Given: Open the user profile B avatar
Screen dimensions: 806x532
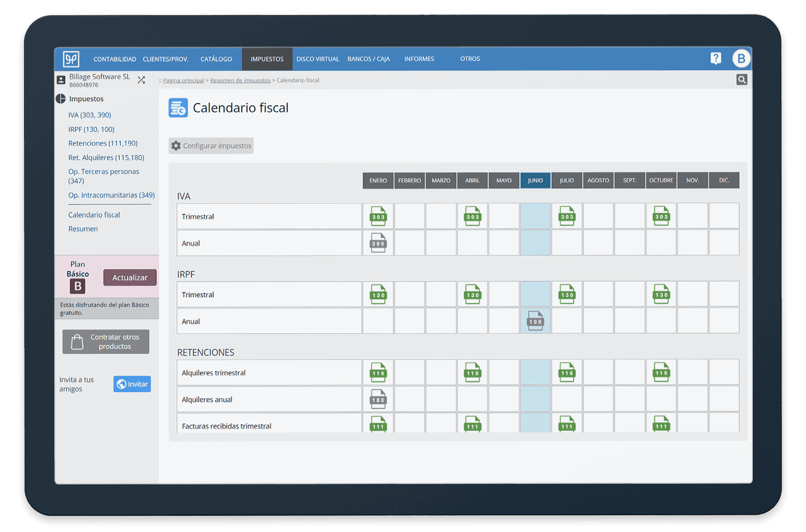Looking at the screenshot, I should [741, 59].
